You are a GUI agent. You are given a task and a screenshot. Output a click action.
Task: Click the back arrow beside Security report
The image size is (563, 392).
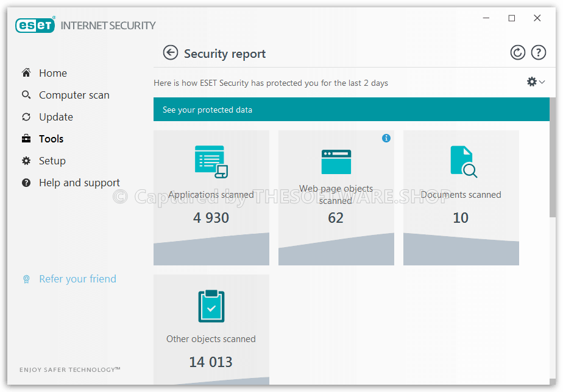(170, 53)
